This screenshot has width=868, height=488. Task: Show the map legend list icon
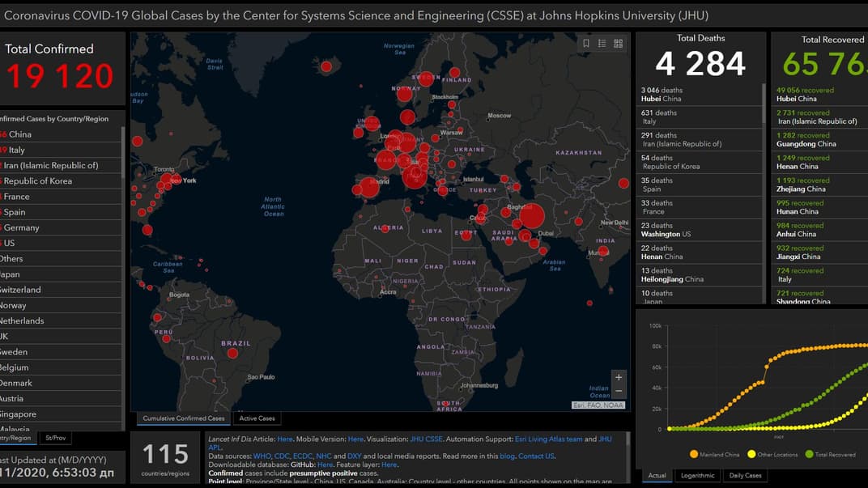point(602,44)
